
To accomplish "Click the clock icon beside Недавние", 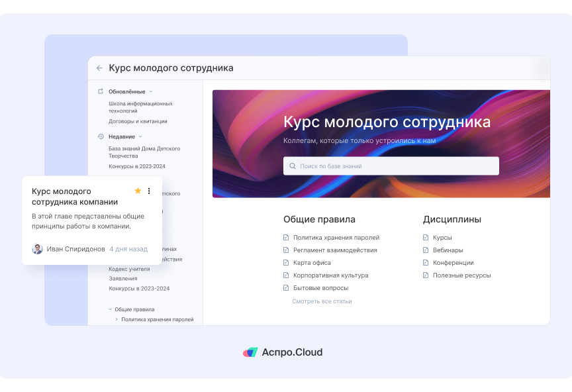I will click(x=101, y=136).
